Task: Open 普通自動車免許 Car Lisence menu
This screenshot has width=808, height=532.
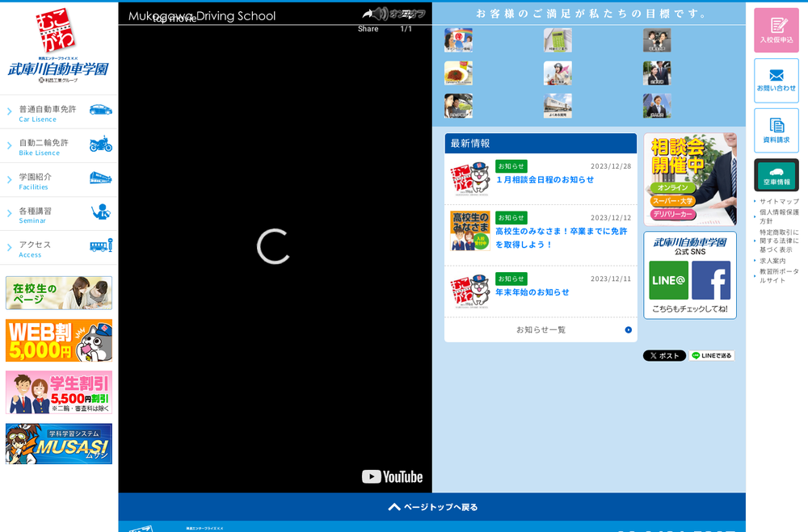Action: 59,113
